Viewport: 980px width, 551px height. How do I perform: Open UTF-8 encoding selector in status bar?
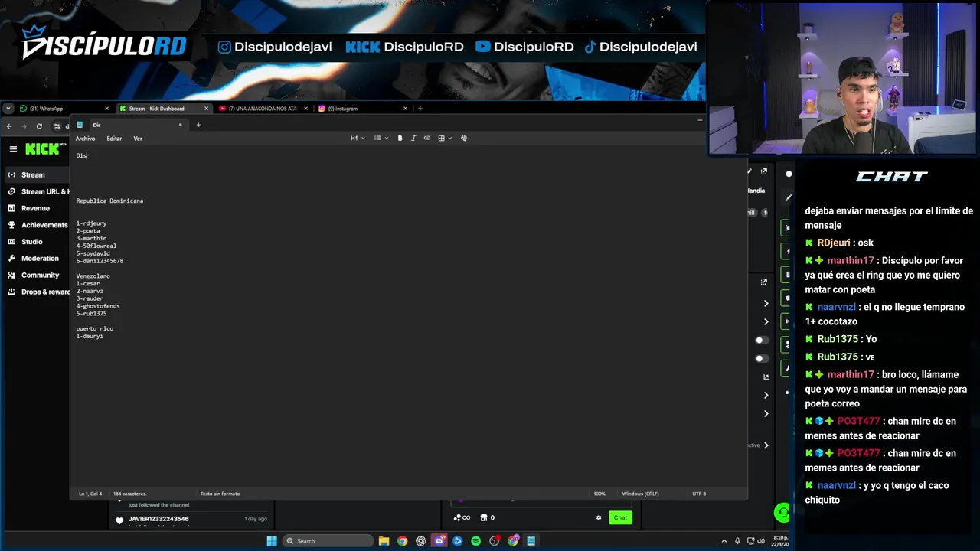click(699, 494)
